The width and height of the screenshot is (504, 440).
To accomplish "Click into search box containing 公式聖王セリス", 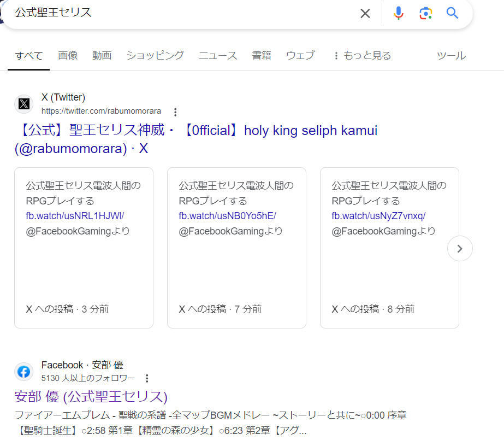I will coord(180,13).
